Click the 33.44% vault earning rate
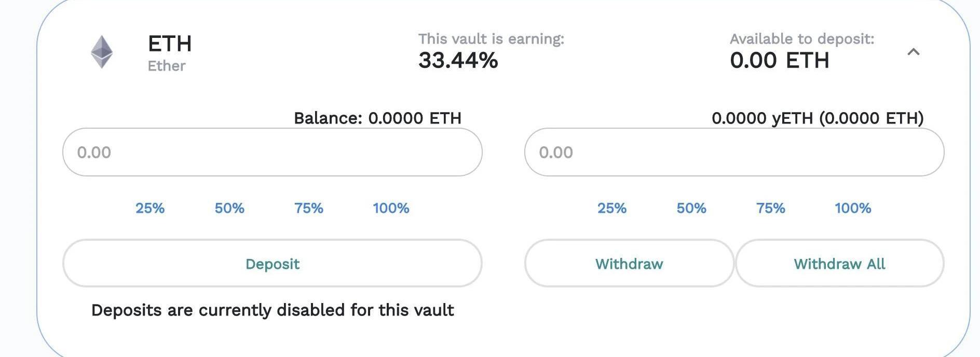 click(458, 61)
